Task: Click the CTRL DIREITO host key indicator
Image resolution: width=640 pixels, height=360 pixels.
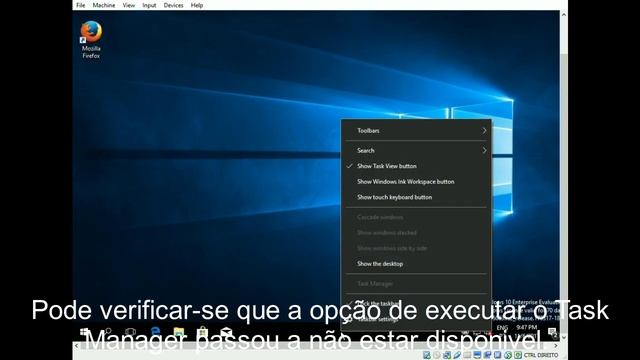Action: click(541, 355)
